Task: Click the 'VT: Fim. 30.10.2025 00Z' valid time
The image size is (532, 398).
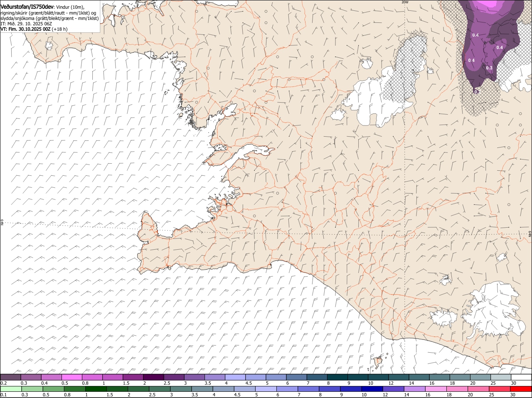Action: coord(26,29)
